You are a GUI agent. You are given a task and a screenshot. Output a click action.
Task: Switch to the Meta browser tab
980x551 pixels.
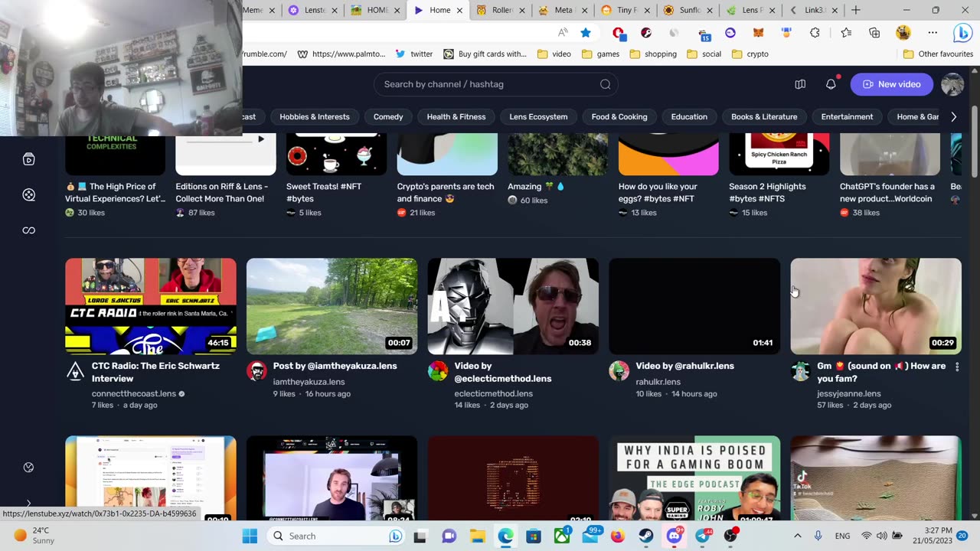coord(564,10)
